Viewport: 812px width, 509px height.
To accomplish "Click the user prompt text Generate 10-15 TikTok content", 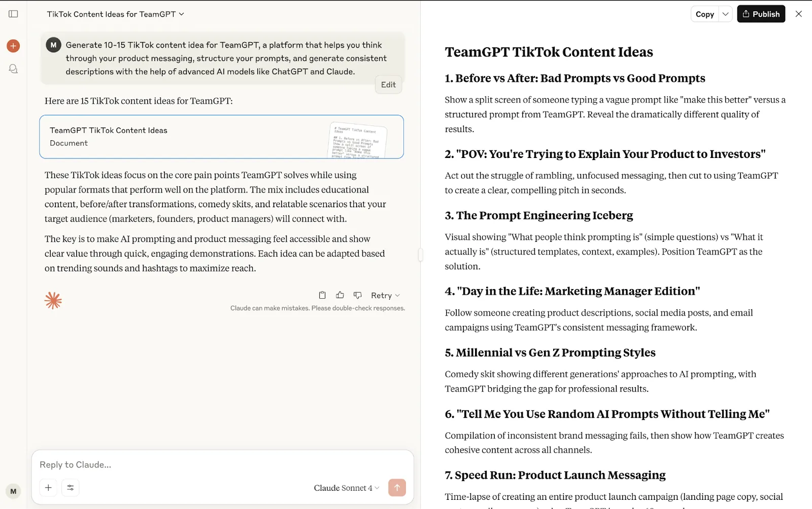I will [226, 58].
